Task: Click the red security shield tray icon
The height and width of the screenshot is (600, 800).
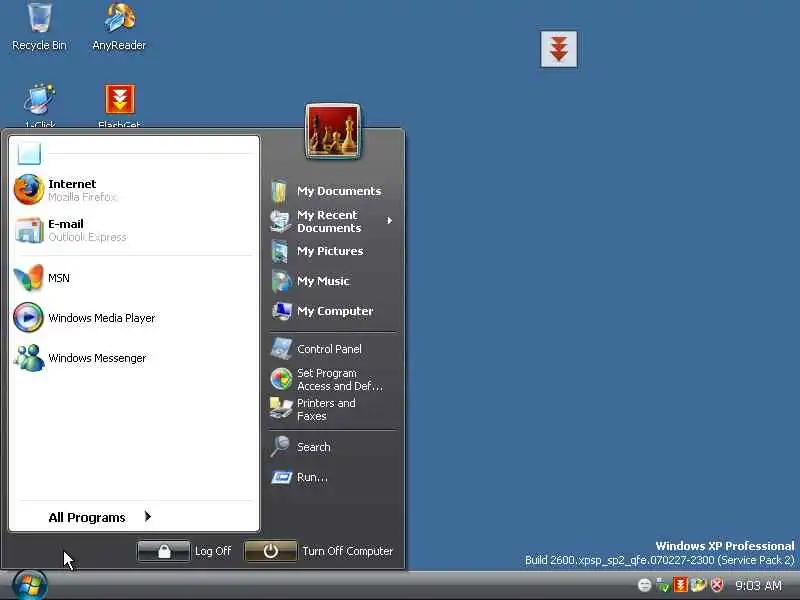Action: coord(717,585)
